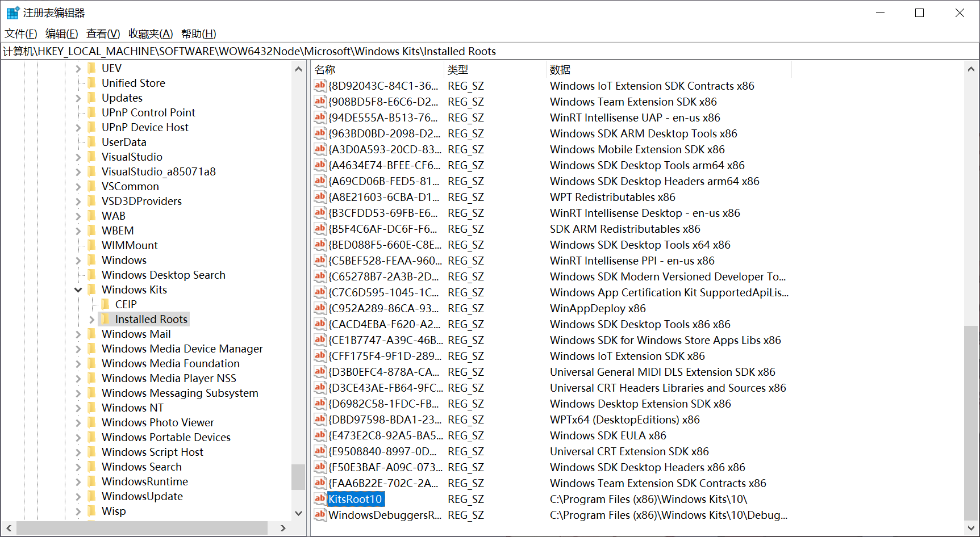This screenshot has height=537, width=980.
Task: Collapse the Windows Kits tree node
Action: [x=78, y=290]
